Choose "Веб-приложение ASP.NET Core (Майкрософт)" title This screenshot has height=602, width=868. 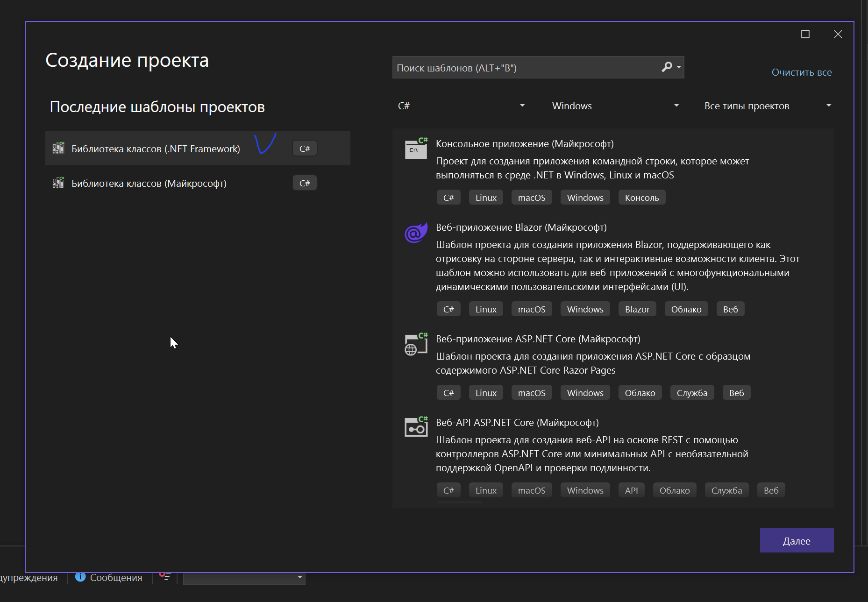click(x=538, y=339)
